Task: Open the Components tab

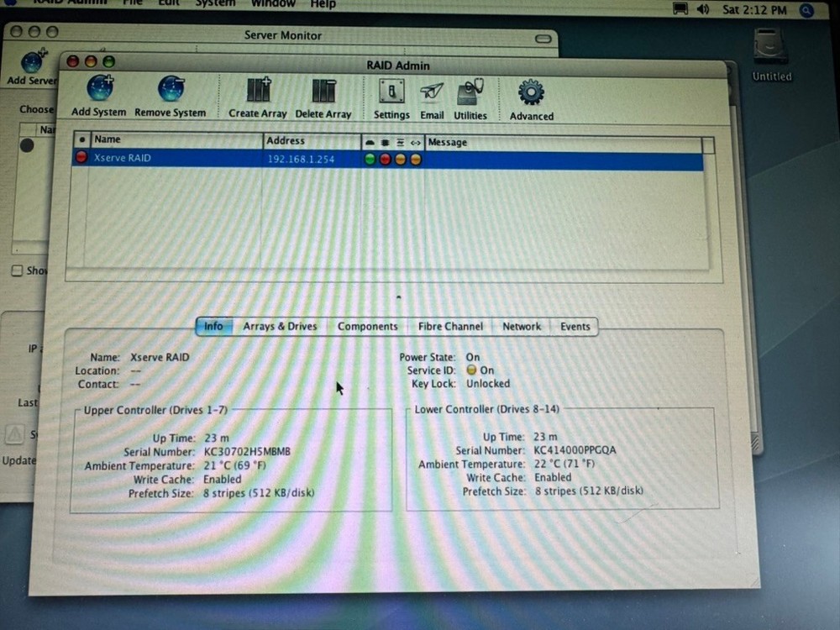Action: tap(368, 326)
